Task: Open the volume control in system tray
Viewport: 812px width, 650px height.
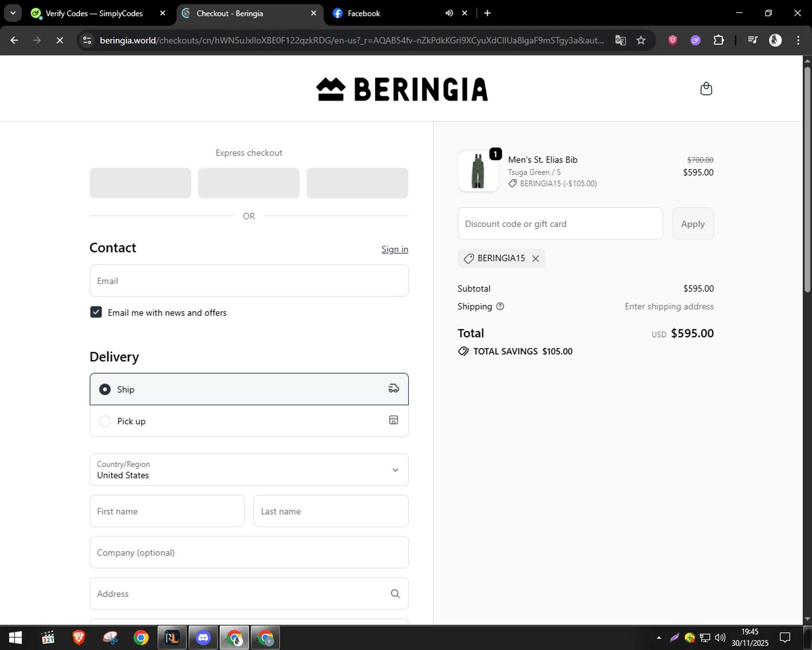Action: coord(720,638)
